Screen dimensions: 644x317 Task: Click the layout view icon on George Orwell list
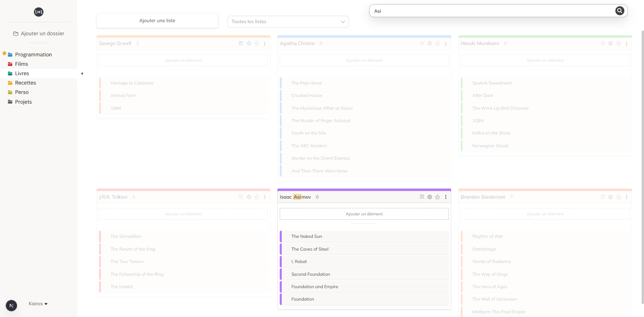241,43
